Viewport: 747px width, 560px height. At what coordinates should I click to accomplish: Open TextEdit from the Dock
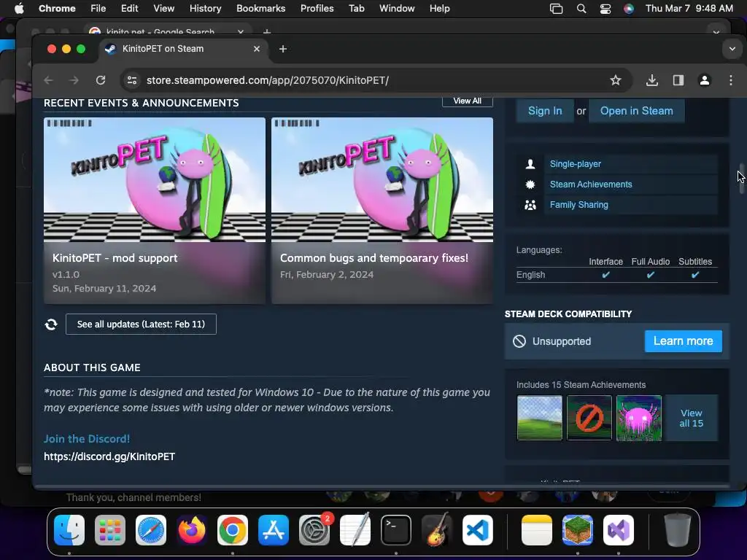click(355, 530)
